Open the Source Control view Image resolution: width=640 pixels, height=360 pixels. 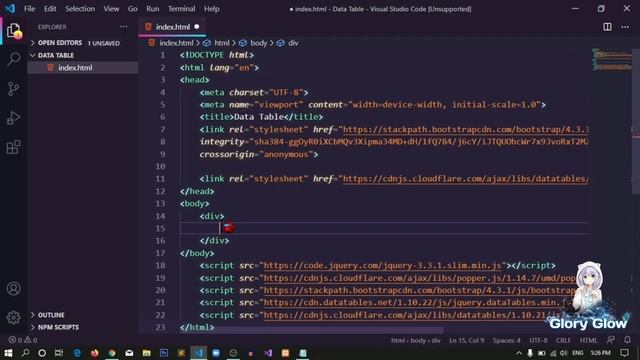pos(13,89)
